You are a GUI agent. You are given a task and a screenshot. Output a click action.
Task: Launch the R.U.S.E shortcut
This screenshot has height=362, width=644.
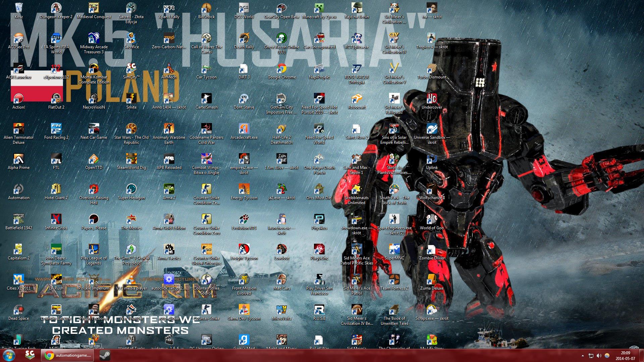319,312
